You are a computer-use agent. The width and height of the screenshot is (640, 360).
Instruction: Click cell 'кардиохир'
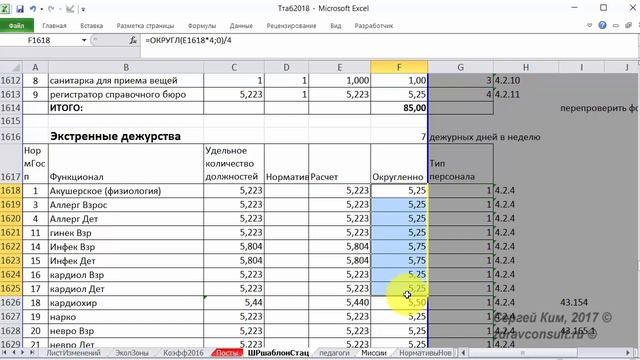coord(126,302)
